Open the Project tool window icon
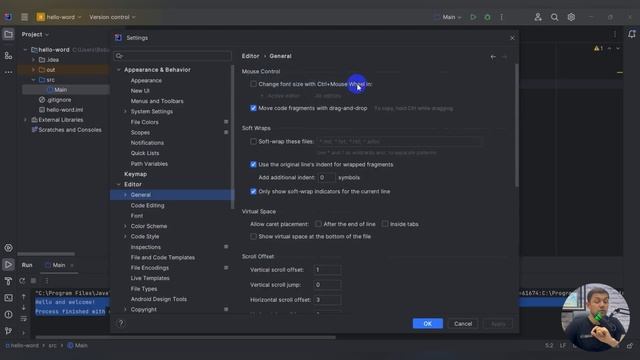Image resolution: width=640 pixels, height=360 pixels. [x=8, y=35]
